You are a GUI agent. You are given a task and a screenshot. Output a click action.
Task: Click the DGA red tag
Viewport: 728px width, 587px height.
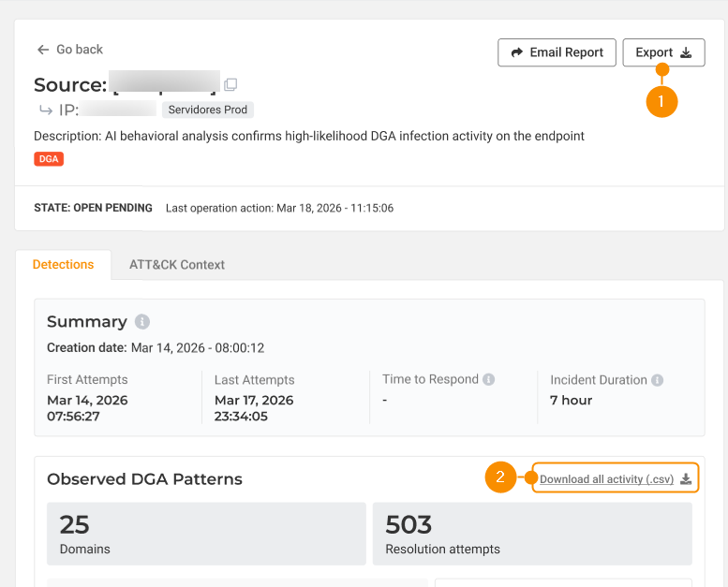point(49,159)
